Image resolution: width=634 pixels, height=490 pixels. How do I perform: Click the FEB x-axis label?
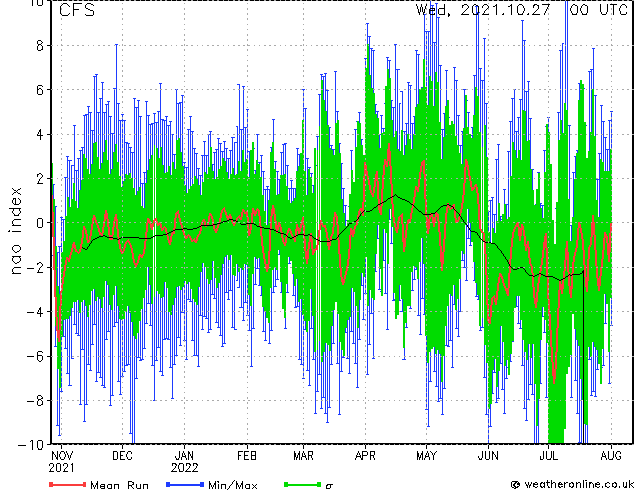pos(247,456)
